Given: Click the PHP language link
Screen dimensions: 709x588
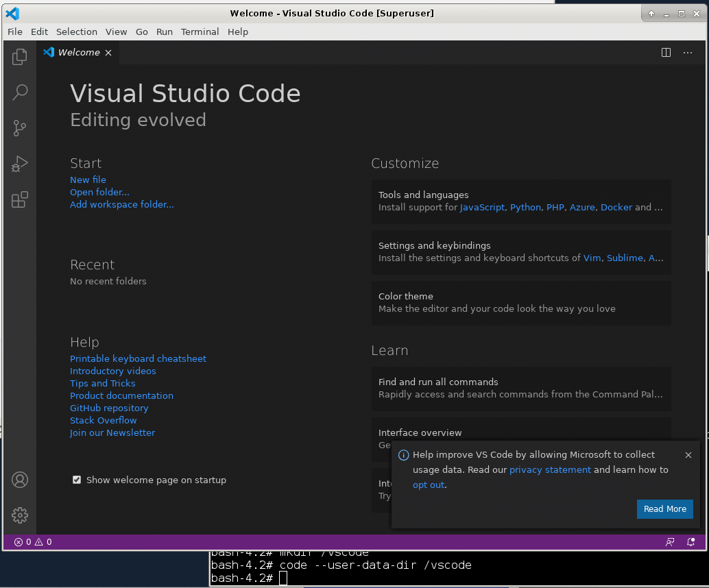Looking at the screenshot, I should pos(555,208).
